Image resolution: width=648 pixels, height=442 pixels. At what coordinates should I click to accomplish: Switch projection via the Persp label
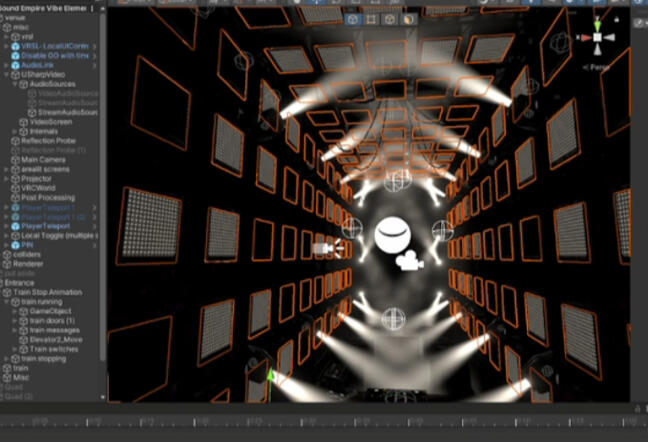596,67
